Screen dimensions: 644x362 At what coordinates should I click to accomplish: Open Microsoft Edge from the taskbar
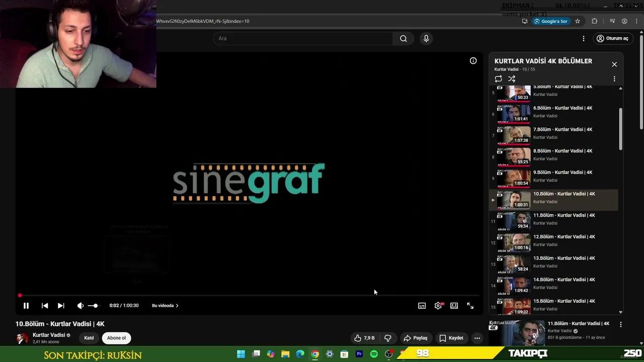coord(300,354)
